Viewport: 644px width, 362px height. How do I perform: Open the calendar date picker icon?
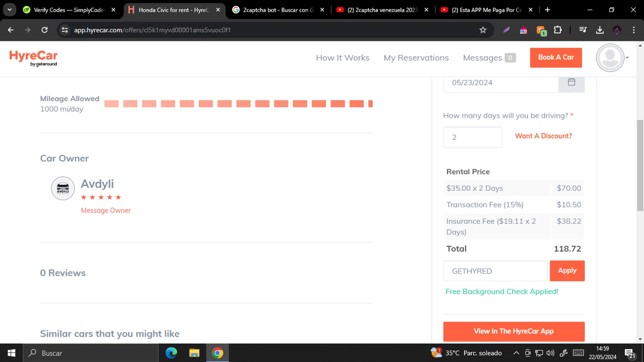[x=571, y=82]
